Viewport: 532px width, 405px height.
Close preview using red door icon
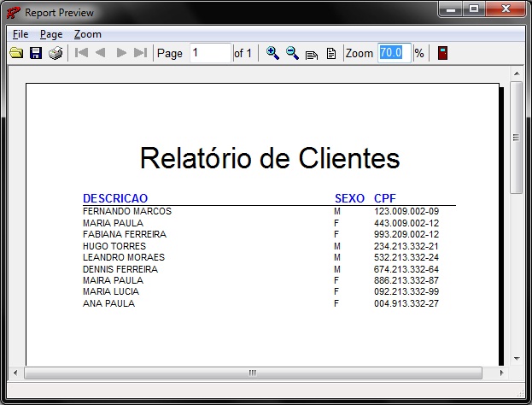(x=442, y=53)
